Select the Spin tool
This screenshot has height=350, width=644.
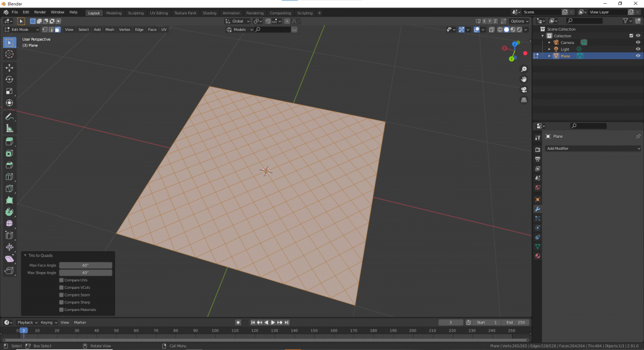click(x=9, y=212)
